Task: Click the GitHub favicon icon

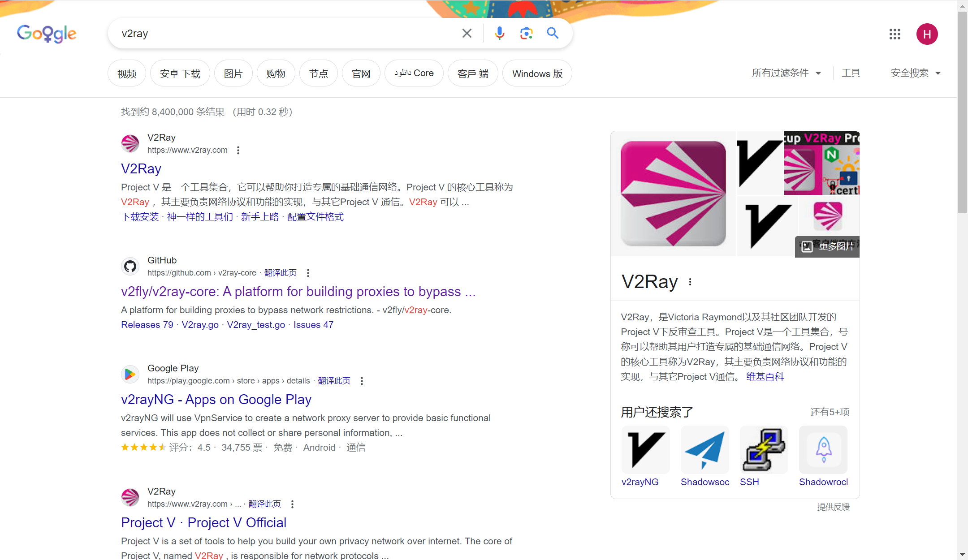Action: click(x=130, y=266)
